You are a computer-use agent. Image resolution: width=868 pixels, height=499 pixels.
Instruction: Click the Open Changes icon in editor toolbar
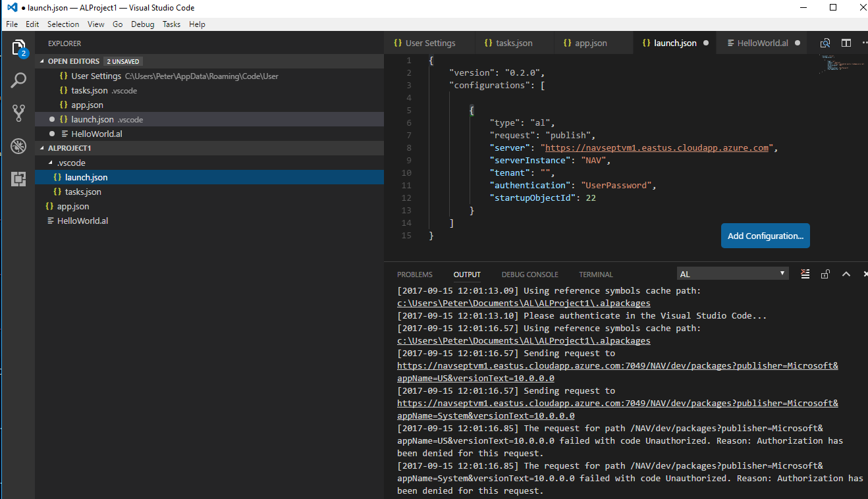[825, 43]
